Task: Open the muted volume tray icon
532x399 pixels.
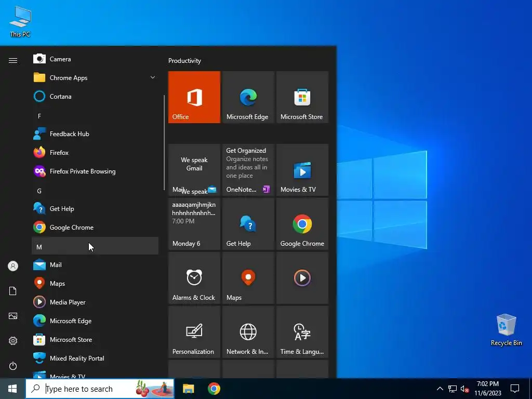Action: pos(464,389)
